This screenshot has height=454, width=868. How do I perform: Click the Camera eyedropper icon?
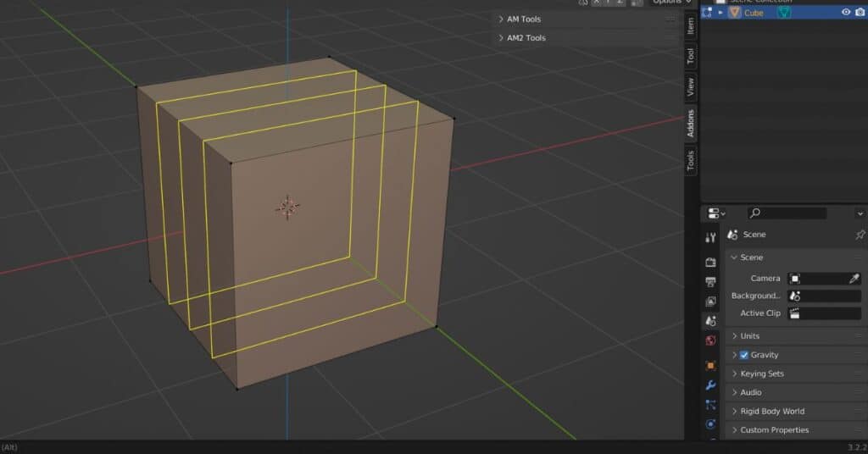[x=854, y=278]
